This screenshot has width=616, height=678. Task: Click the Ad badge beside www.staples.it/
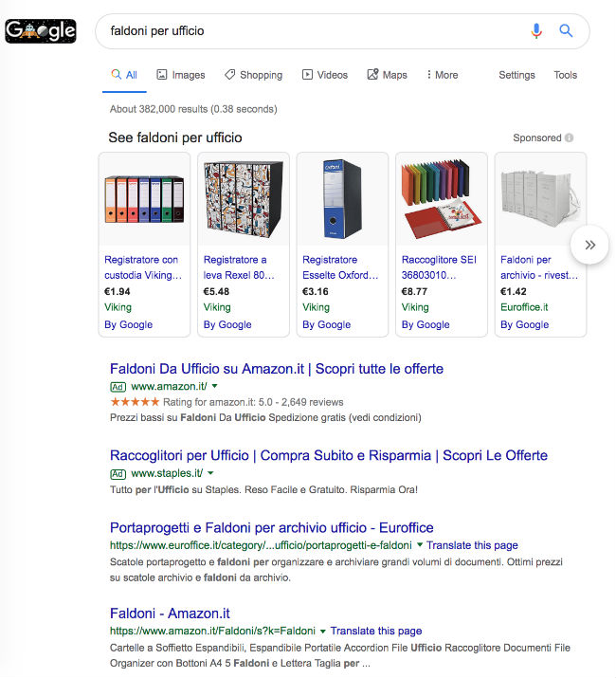coord(118,474)
